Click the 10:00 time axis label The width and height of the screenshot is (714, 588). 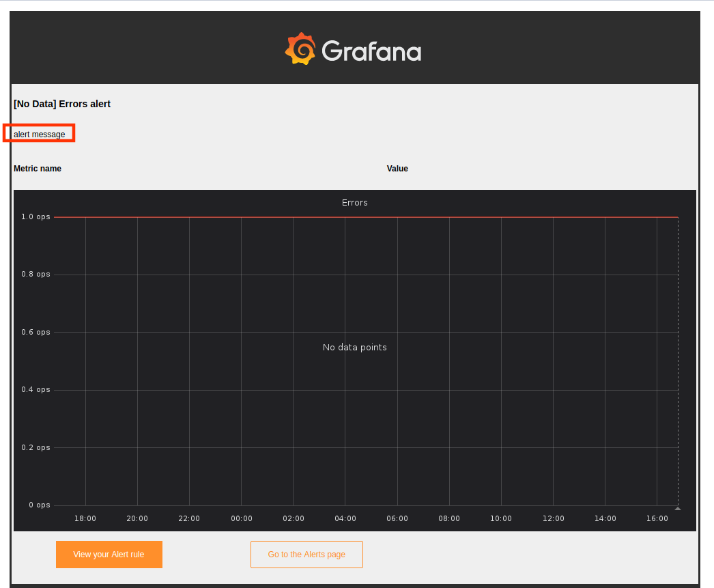501,518
